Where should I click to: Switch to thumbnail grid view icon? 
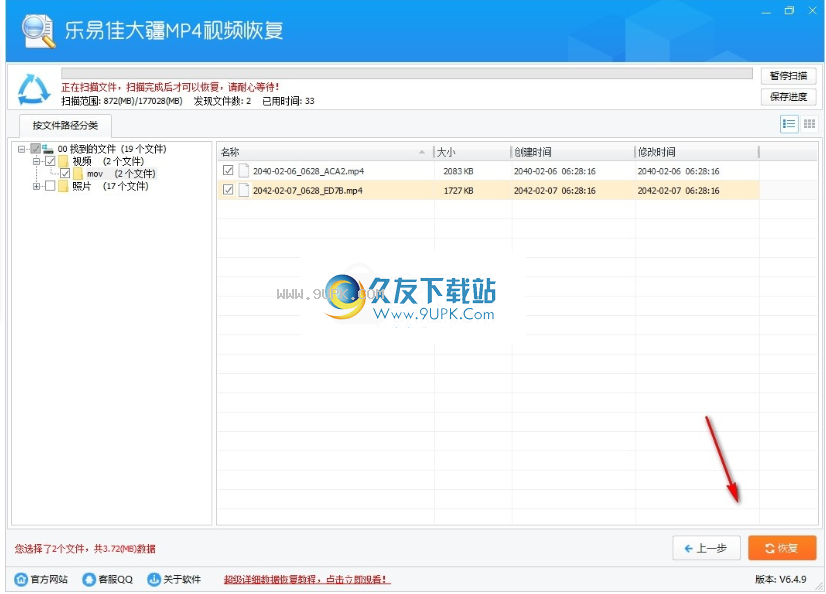809,124
